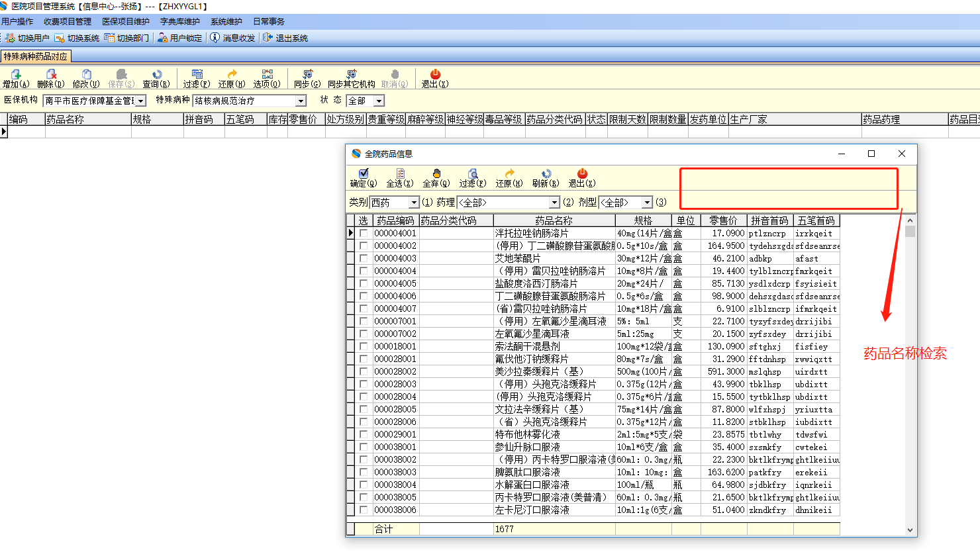The width and height of the screenshot is (980, 558).
Task: Click the dialog list scrollbar down arrow
Action: coord(910,530)
